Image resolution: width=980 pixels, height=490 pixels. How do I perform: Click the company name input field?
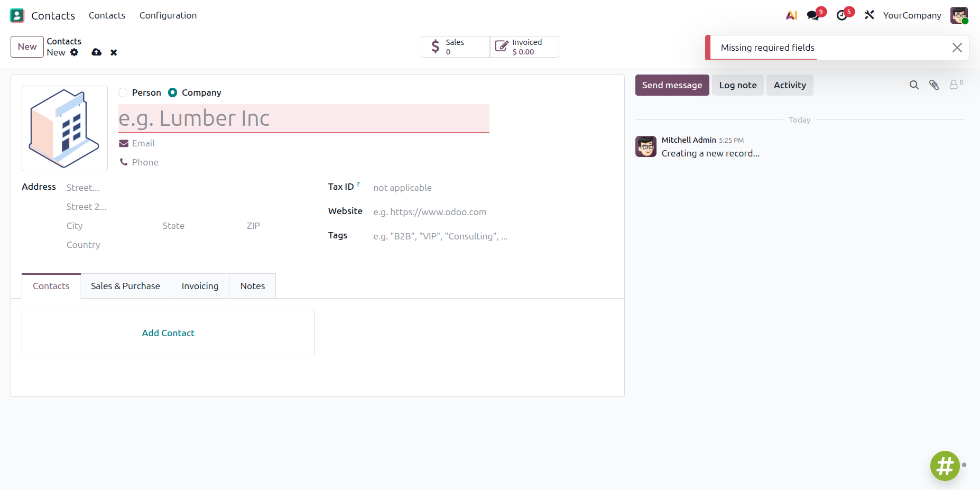pos(304,118)
